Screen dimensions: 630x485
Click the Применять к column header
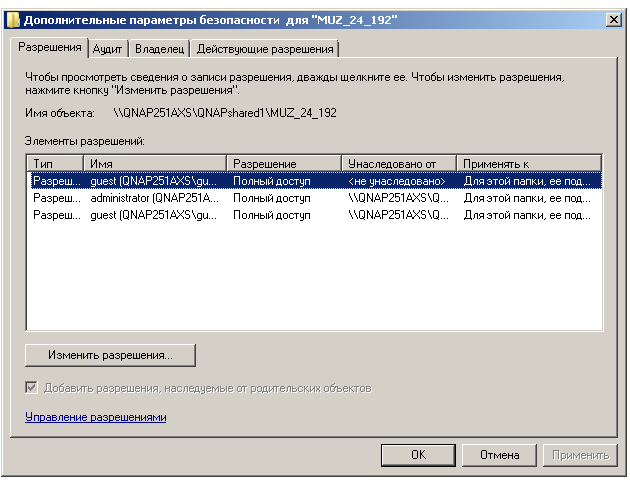529,163
